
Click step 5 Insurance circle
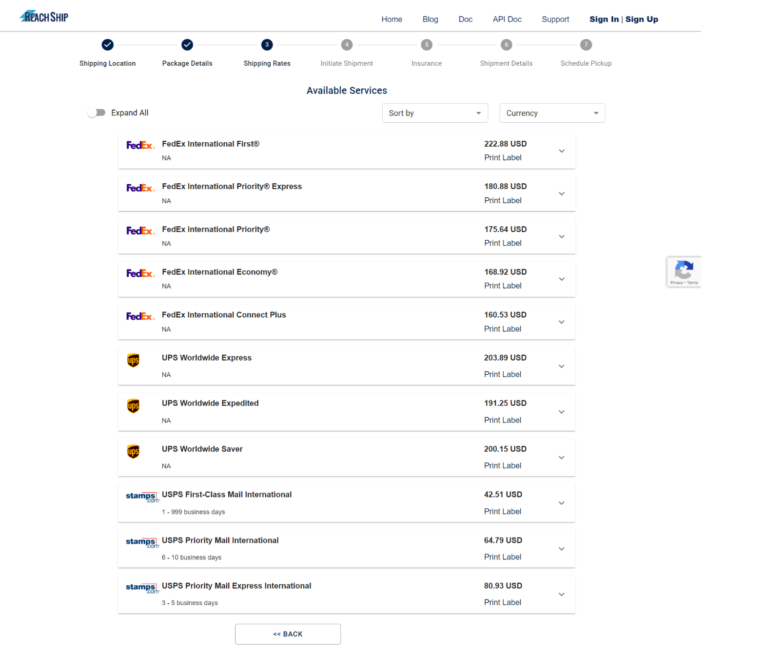[x=427, y=45]
